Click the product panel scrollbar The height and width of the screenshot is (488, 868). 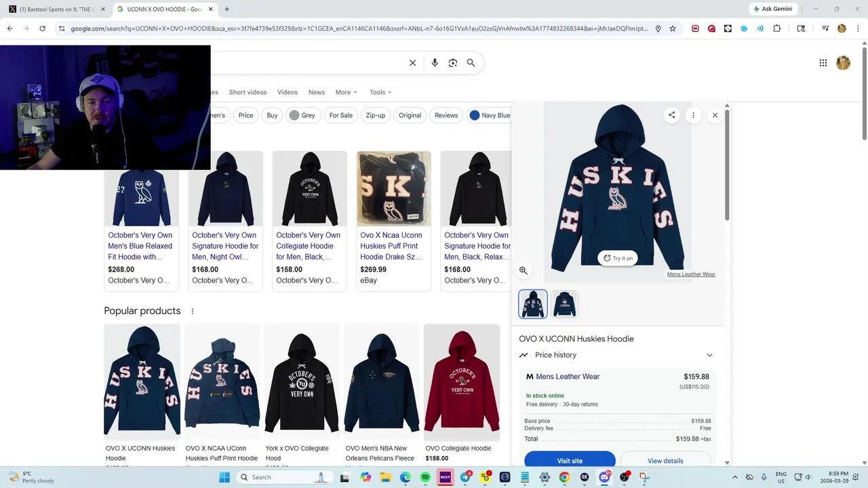(x=727, y=165)
